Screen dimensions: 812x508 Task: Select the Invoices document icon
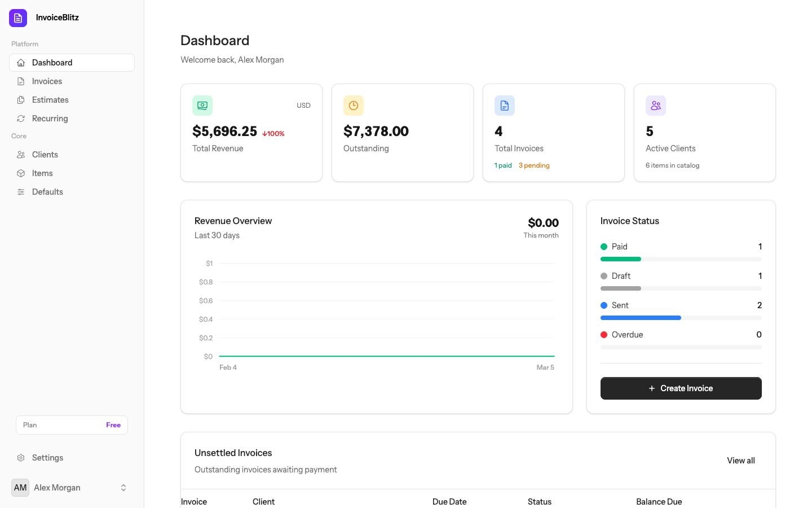[x=21, y=81]
